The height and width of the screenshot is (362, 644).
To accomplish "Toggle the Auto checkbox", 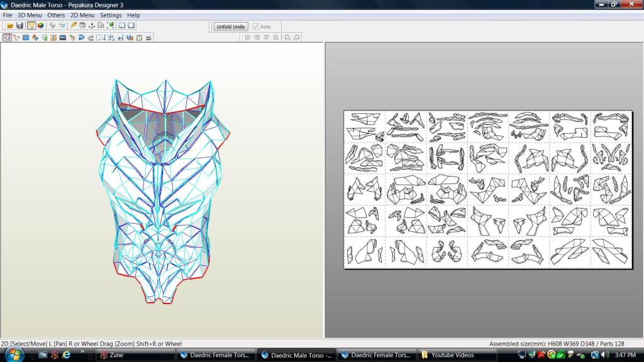I will 256,26.
